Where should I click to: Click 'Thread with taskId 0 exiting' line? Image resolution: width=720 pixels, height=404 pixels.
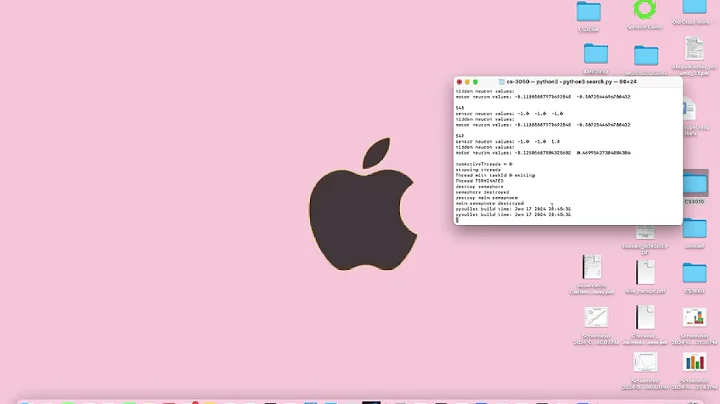pyautogui.click(x=495, y=175)
